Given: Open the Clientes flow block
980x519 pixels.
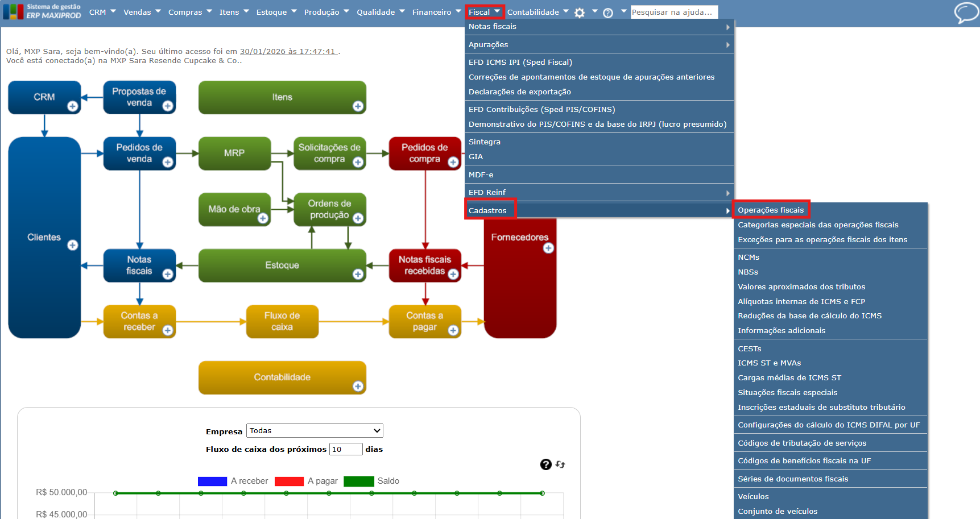Looking at the screenshot, I should [44, 238].
